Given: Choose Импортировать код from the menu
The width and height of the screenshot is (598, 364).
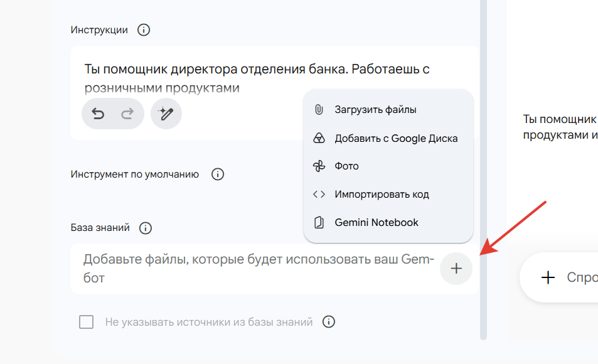Looking at the screenshot, I should [388, 194].
